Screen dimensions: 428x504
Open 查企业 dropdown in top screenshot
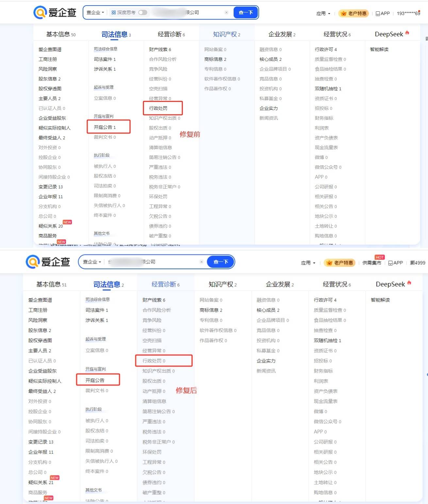tap(95, 12)
